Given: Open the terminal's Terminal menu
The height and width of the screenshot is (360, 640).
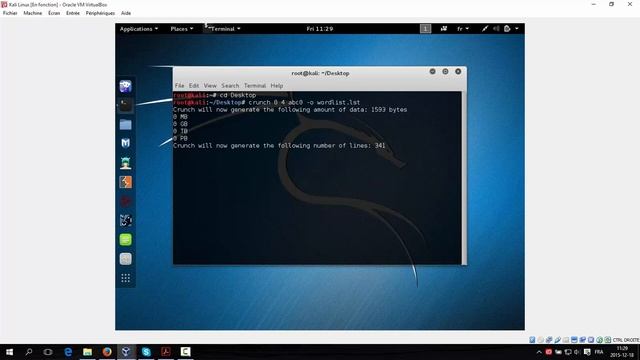Looking at the screenshot, I should click(x=255, y=85).
